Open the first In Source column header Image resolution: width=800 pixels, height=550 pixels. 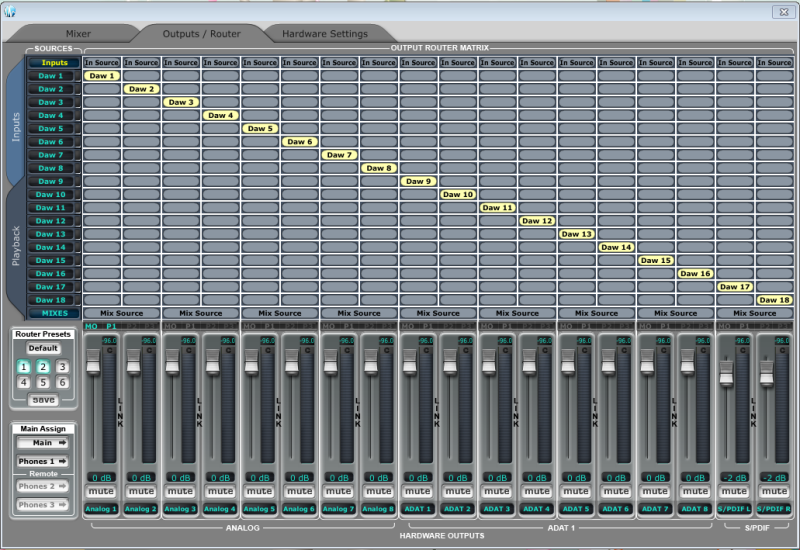point(102,63)
